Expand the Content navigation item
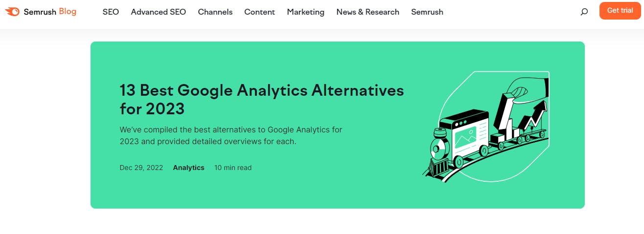 259,12
